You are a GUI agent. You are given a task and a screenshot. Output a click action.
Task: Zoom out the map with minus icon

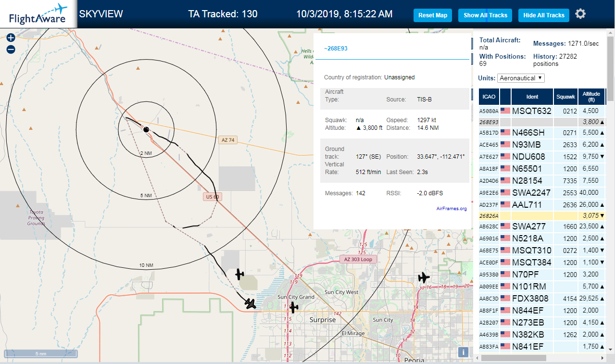click(x=11, y=49)
